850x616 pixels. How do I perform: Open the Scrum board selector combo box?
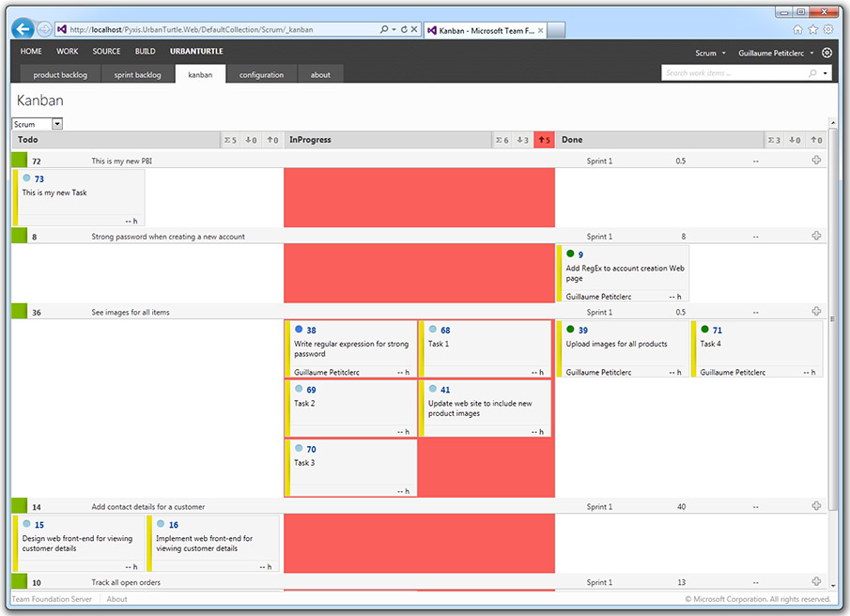[x=36, y=123]
